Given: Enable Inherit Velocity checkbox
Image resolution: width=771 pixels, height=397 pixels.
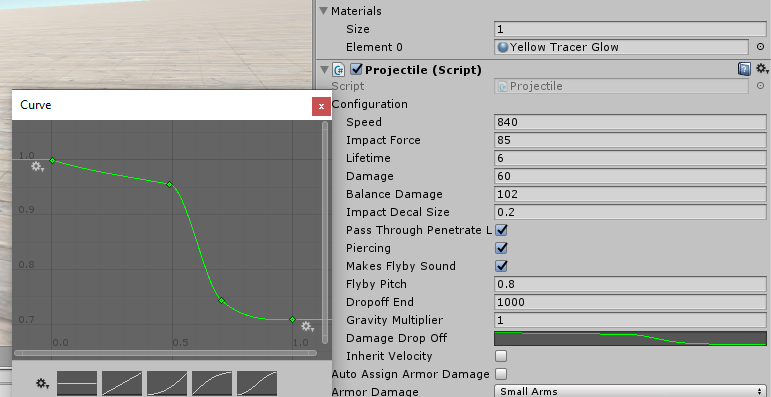Looking at the screenshot, I should pyautogui.click(x=501, y=356).
